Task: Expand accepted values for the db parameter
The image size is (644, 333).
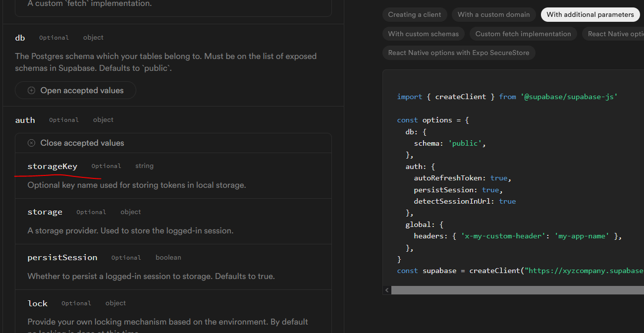Action: point(75,90)
